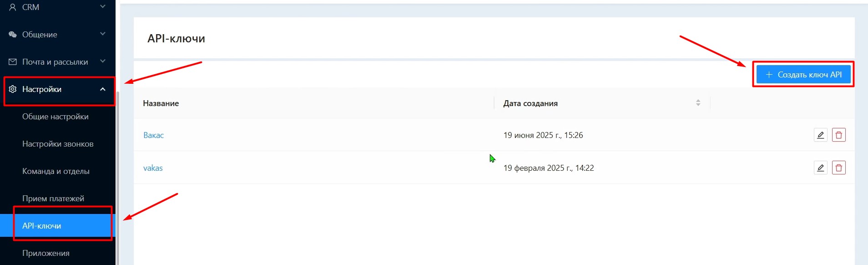Click the gear icon next to Настройки
The height and width of the screenshot is (265, 868).
pos(13,89)
